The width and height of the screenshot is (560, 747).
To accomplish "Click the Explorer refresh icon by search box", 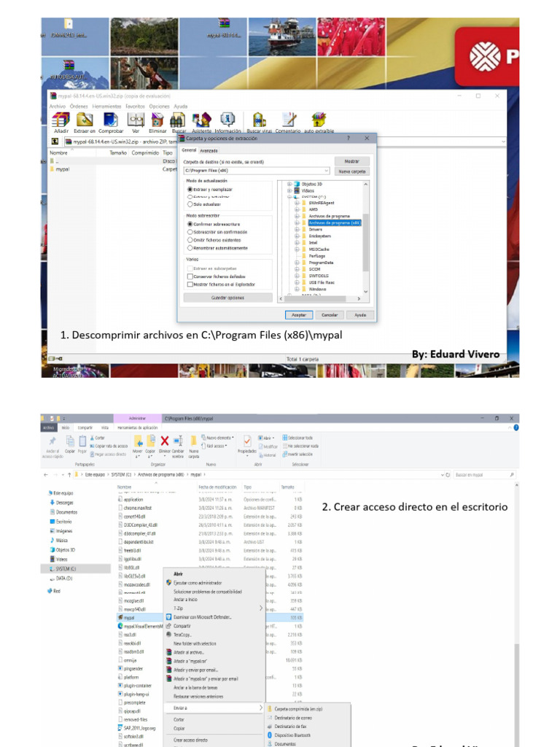I will tap(448, 475).
